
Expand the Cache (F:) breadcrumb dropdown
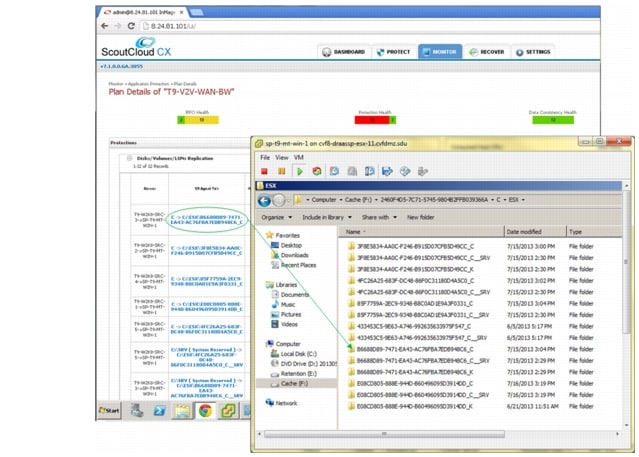(376, 200)
